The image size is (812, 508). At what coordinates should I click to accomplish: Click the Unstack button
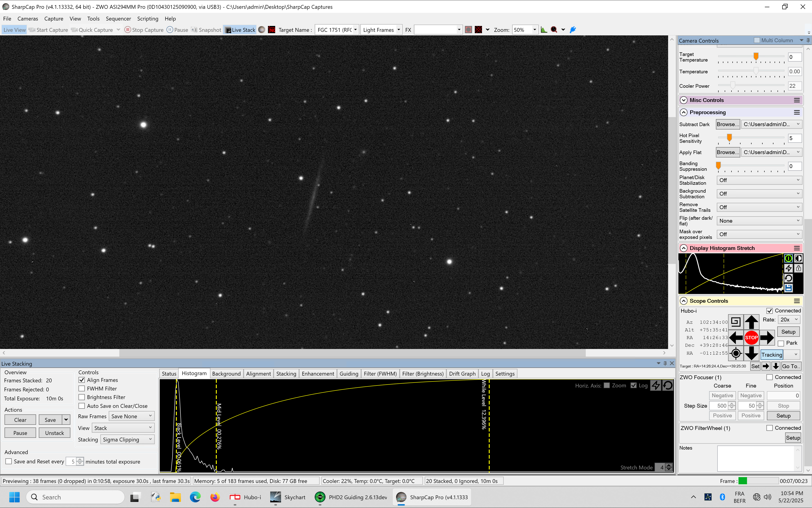point(54,433)
